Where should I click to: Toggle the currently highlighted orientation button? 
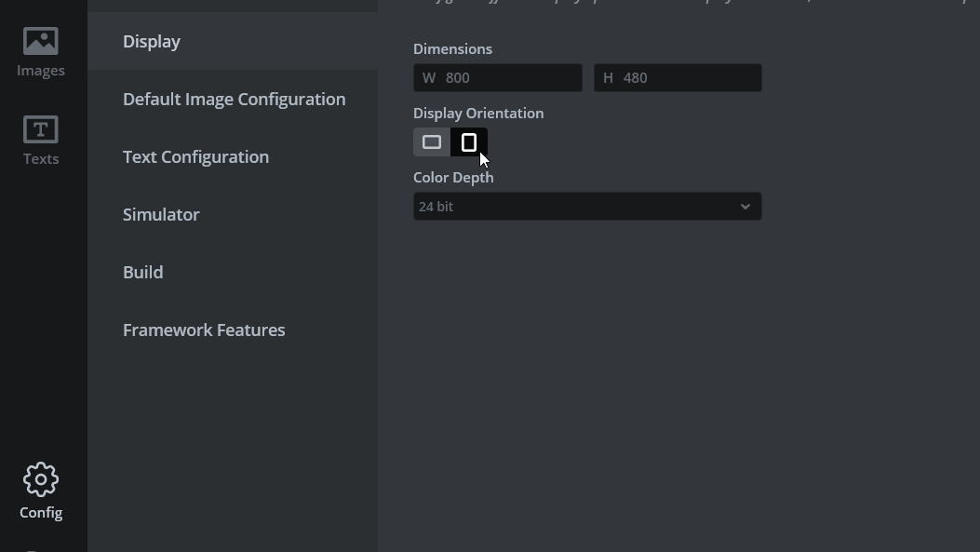pyautogui.click(x=469, y=141)
